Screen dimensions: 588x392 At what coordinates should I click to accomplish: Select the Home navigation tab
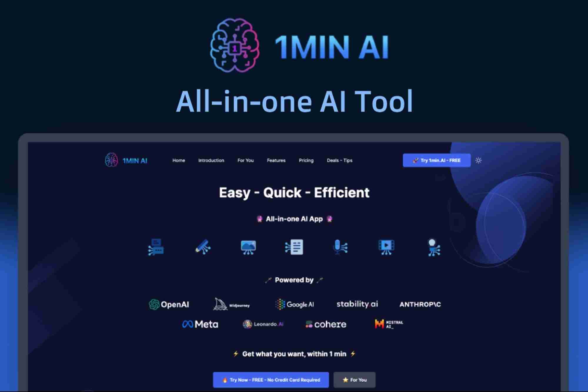[x=178, y=160]
